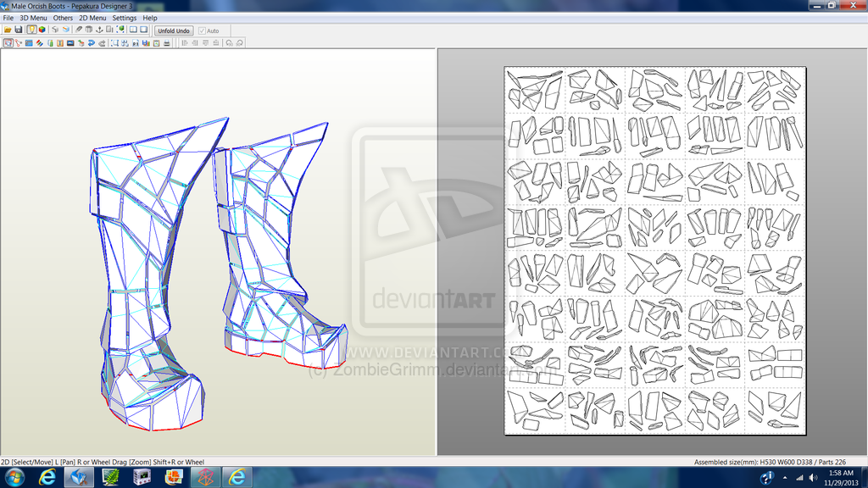This screenshot has width=868, height=488.
Task: Click the gray panel icon beside anchor
Action: (x=109, y=30)
